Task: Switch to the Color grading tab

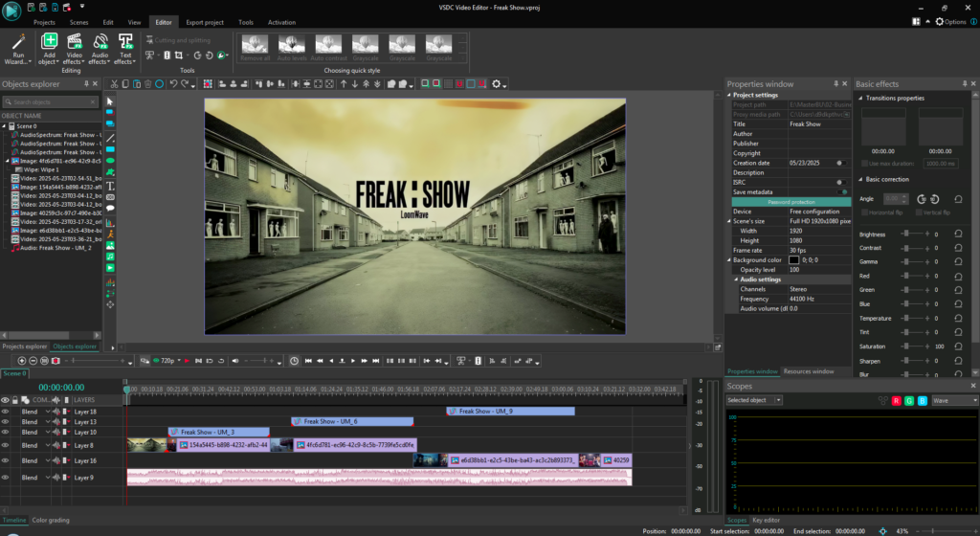Action: click(x=51, y=521)
